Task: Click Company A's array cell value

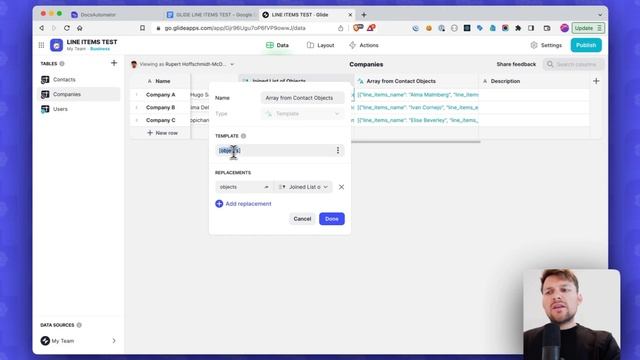Action: (417, 95)
